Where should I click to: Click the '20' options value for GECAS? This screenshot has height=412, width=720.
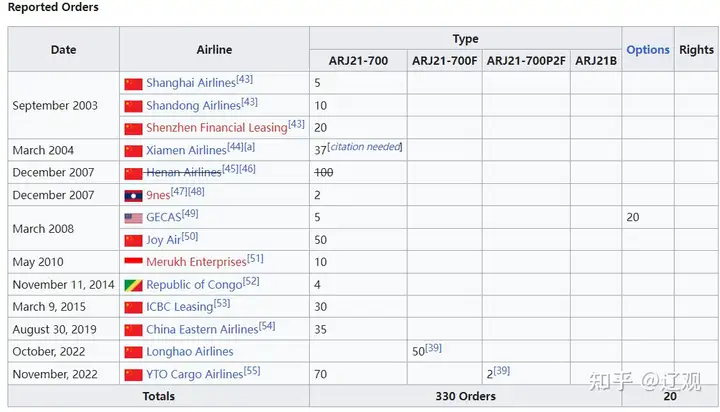tap(633, 217)
